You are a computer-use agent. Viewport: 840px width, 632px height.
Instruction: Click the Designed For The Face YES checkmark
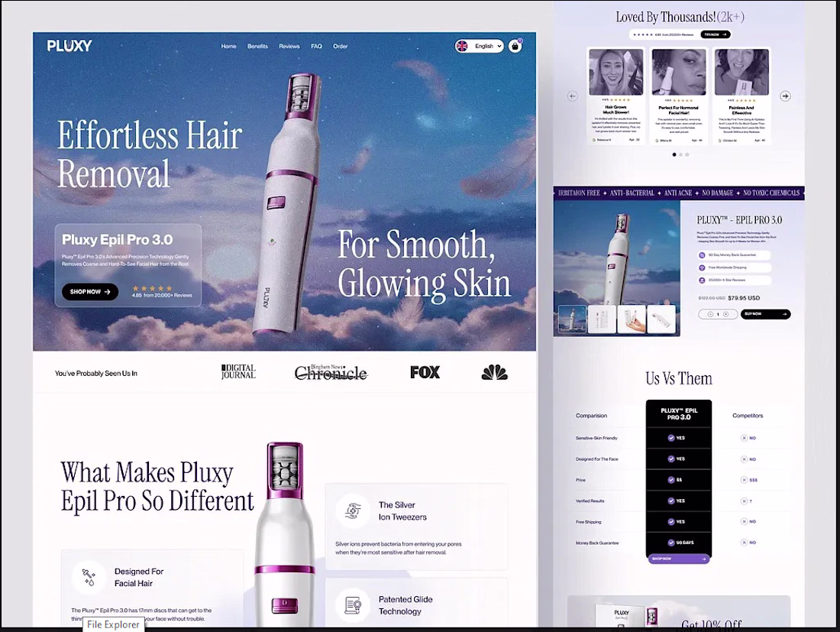click(670, 459)
